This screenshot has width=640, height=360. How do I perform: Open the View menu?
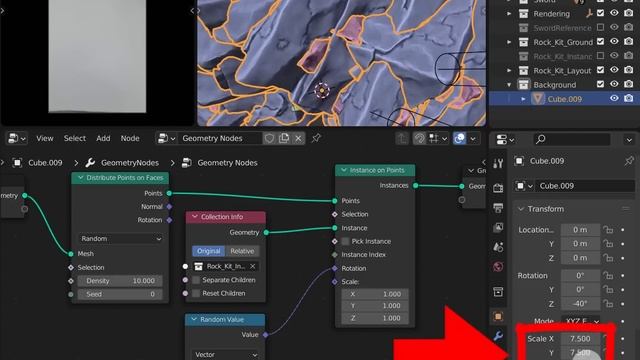[44, 138]
